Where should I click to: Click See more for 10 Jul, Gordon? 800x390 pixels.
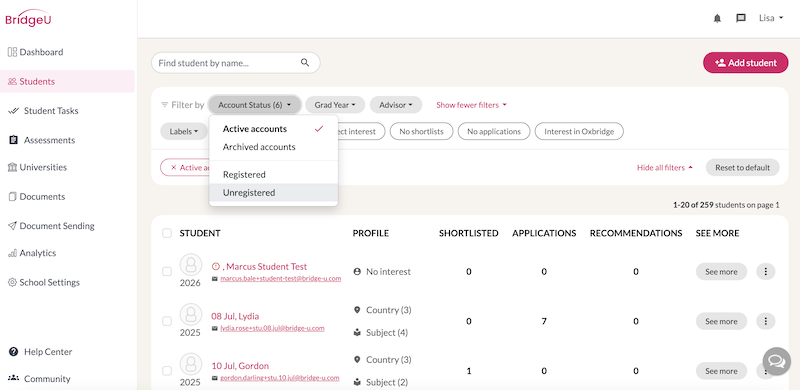point(721,371)
